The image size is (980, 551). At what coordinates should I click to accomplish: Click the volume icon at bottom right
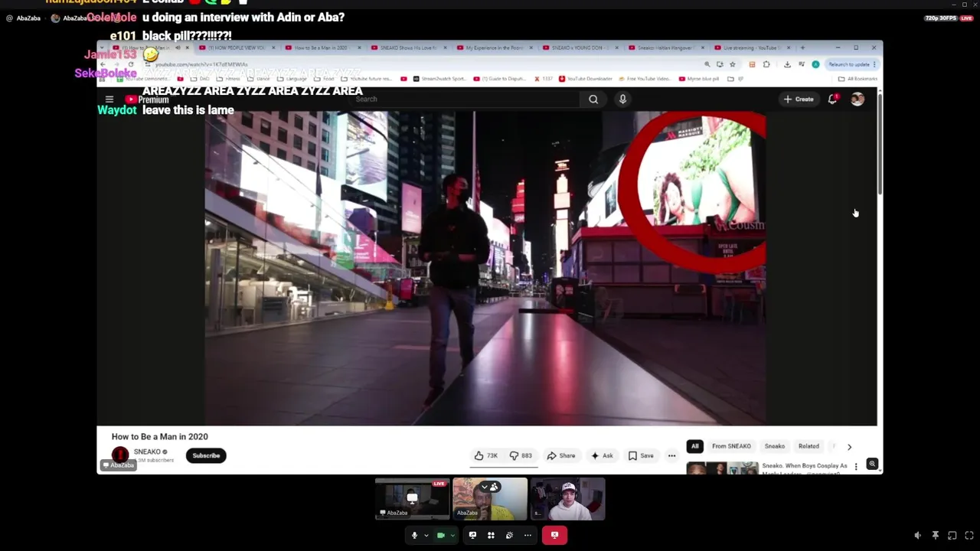[x=918, y=536]
